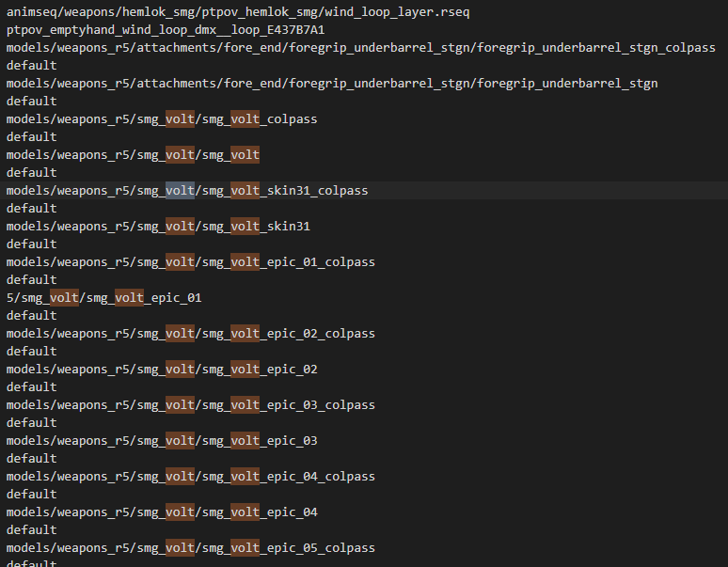Click the foregrip_underbarrel_stgn_colpass model line
Image resolution: width=728 pixels, height=567 pixels.
[360, 48]
